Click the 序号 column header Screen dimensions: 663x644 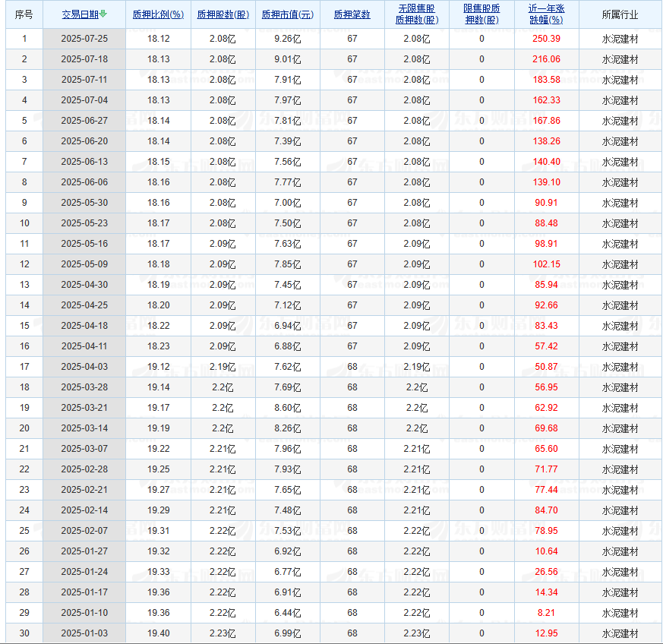click(24, 14)
